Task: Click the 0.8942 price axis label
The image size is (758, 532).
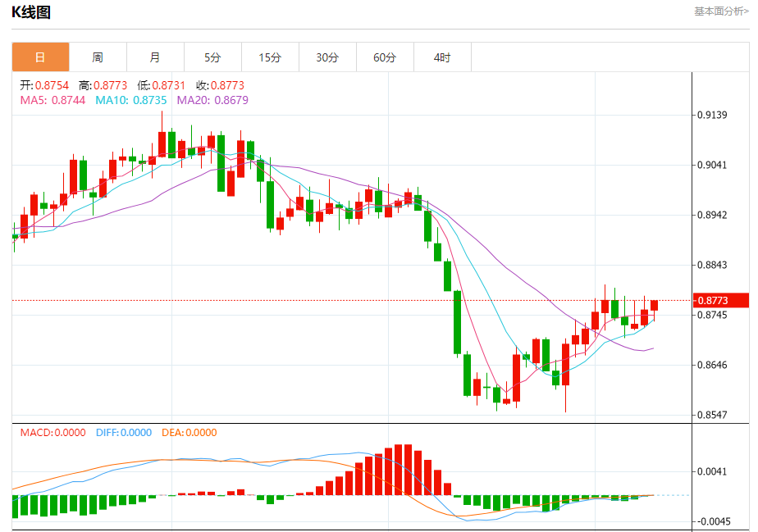Action: 711,215
